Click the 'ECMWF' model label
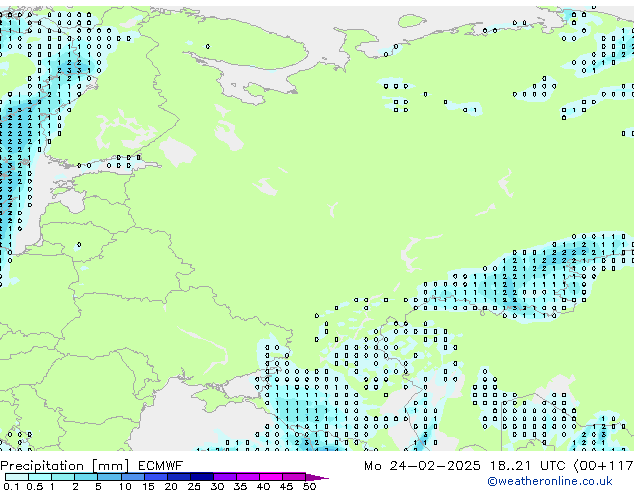 [x=161, y=466]
